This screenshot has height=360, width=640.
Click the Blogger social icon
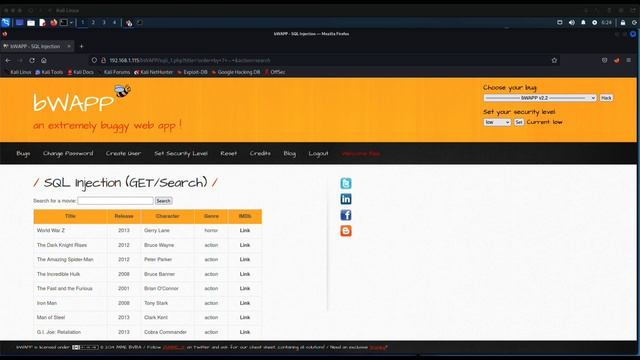click(x=346, y=231)
